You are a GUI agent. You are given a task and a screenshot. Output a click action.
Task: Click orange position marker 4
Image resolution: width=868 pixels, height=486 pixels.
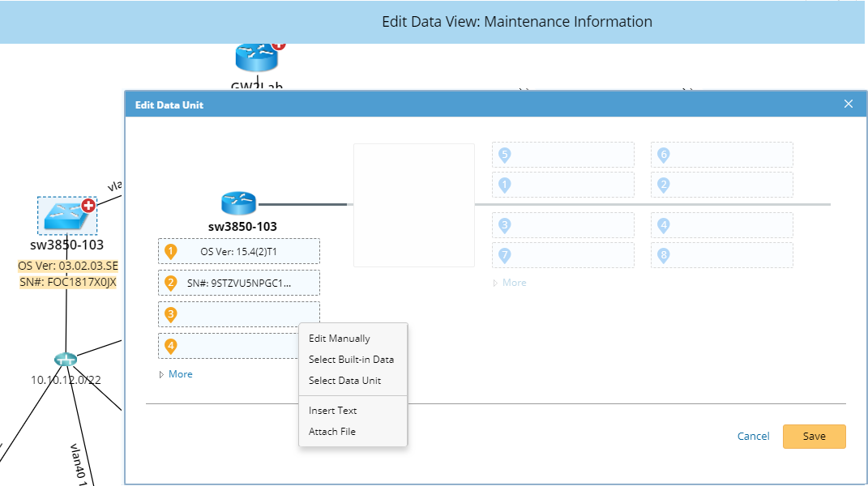(170, 347)
